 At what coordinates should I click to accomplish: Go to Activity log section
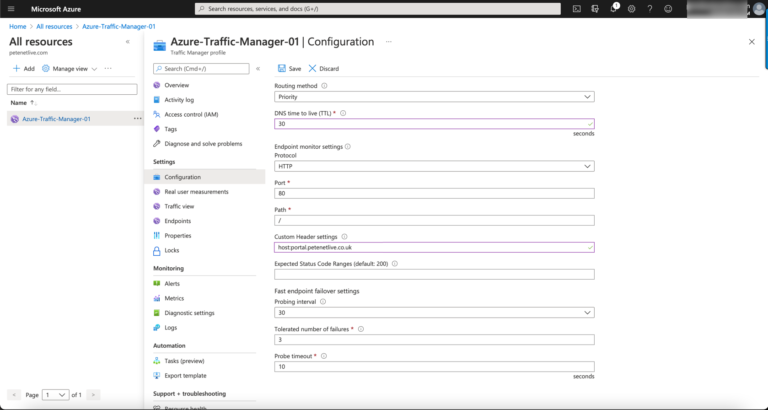coord(179,100)
